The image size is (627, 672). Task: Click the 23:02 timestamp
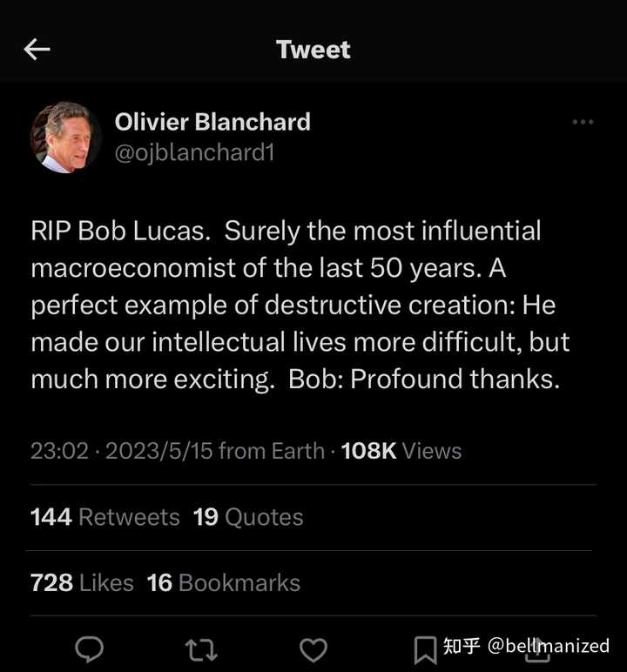click(59, 451)
